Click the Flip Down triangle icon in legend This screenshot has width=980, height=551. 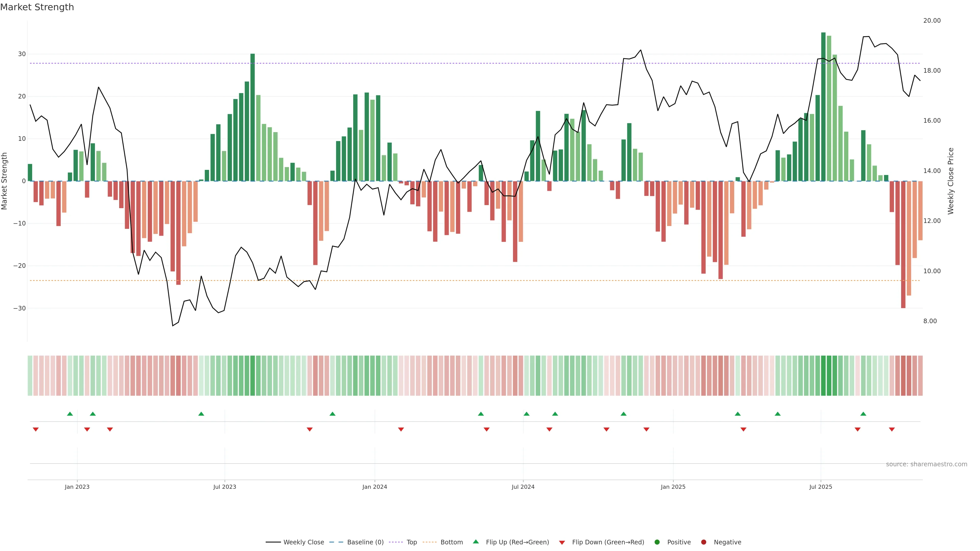[x=562, y=543]
